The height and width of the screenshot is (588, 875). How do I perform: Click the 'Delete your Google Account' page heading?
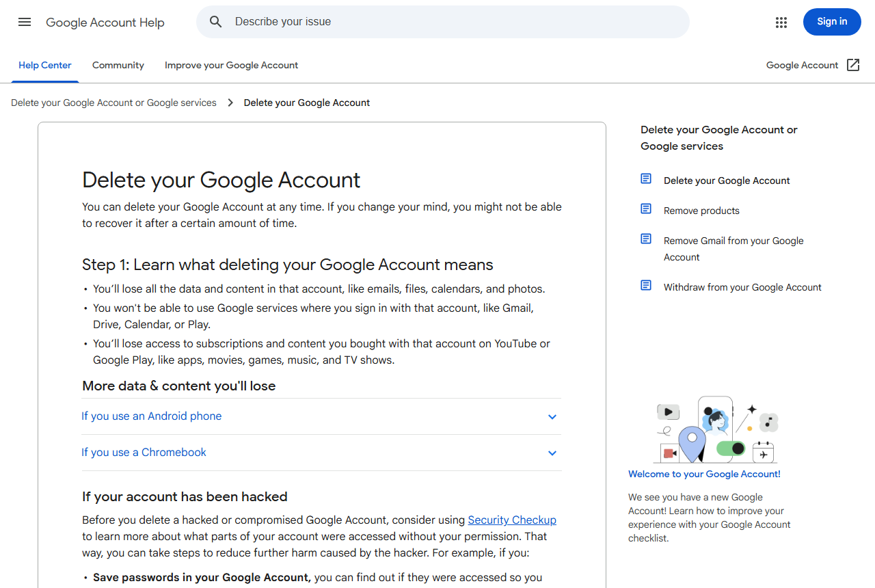(221, 180)
